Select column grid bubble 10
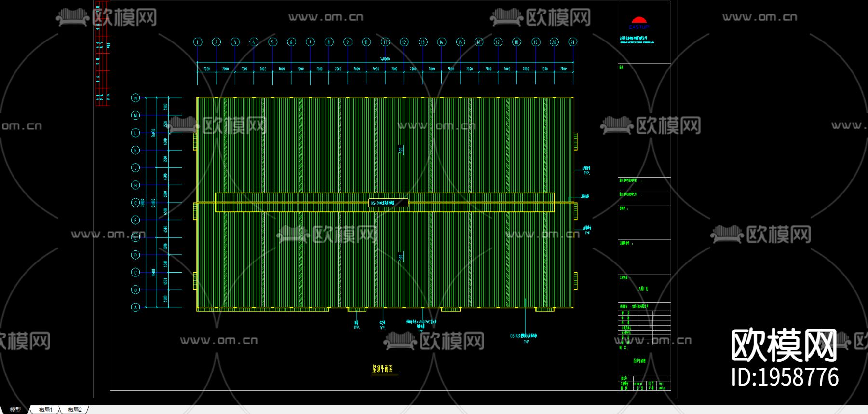This screenshot has width=868, height=414. click(x=366, y=42)
